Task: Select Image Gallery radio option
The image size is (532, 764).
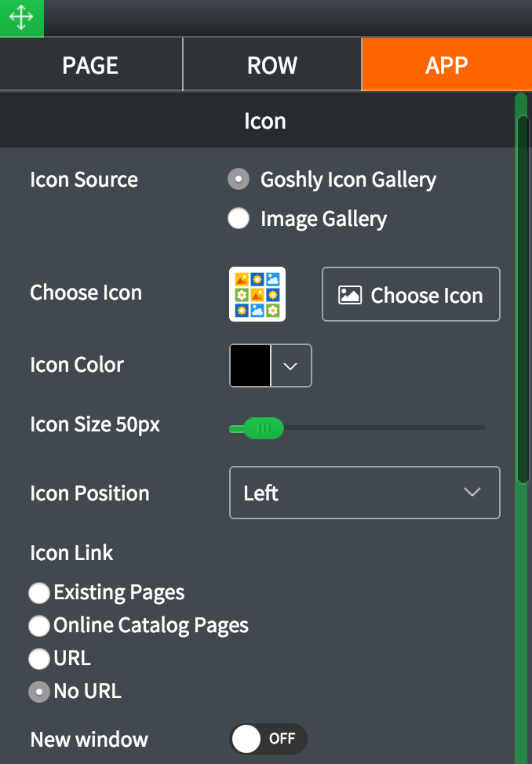Action: pyautogui.click(x=239, y=219)
